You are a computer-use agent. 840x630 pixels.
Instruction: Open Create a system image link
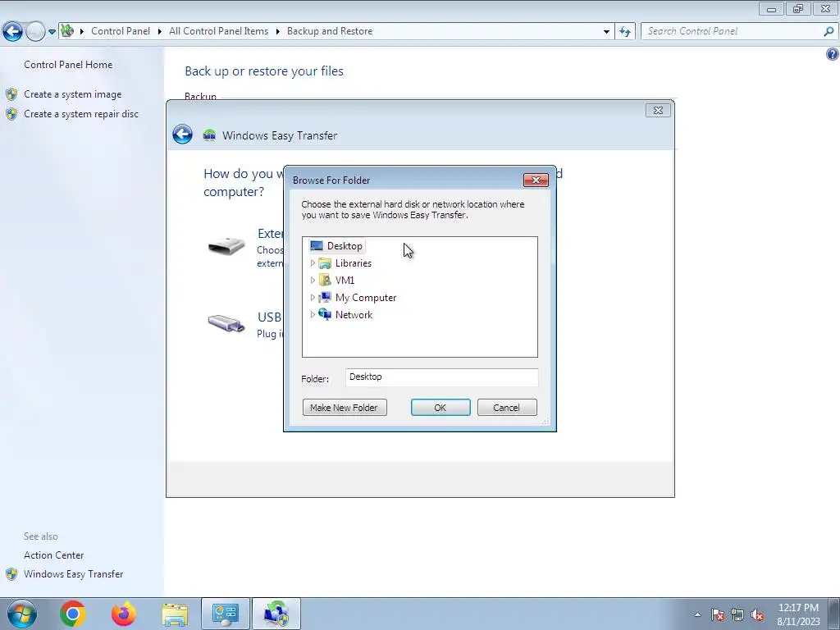(x=73, y=94)
